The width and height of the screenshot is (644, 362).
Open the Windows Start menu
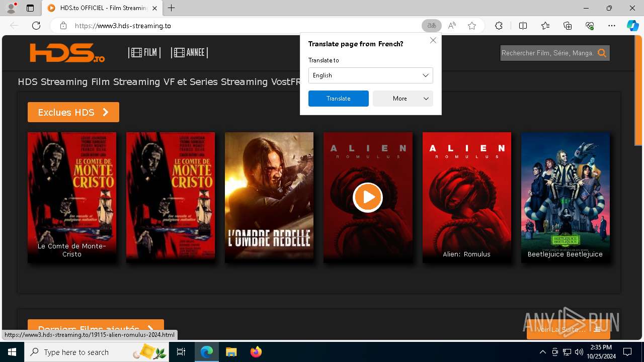[12, 352]
